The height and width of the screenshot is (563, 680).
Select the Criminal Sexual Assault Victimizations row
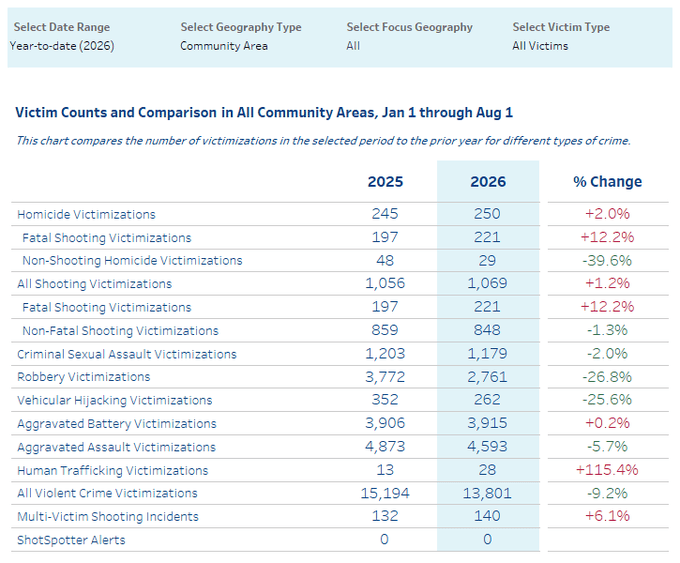[x=340, y=354]
